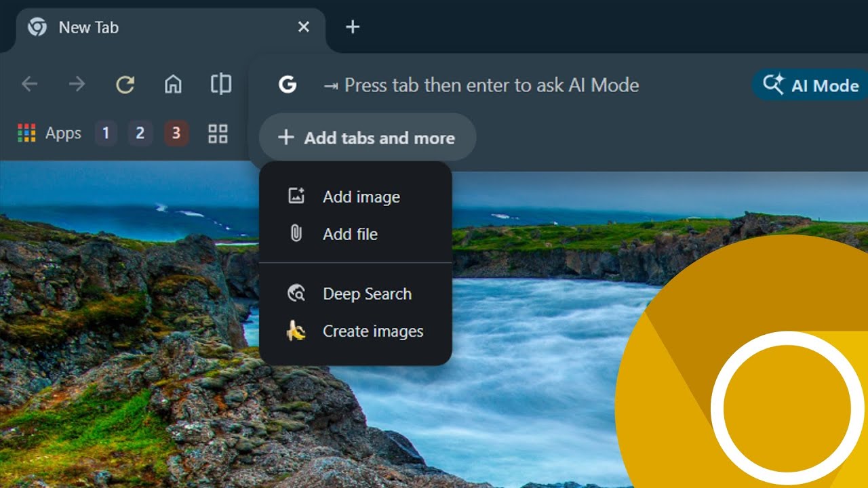Choose Create images from the menu

(355, 331)
